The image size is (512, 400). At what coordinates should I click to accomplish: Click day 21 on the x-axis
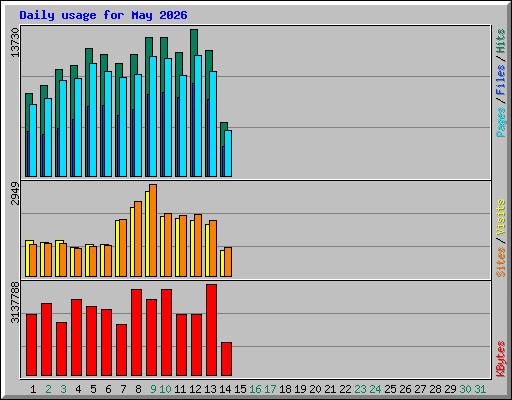pyautogui.click(x=330, y=389)
